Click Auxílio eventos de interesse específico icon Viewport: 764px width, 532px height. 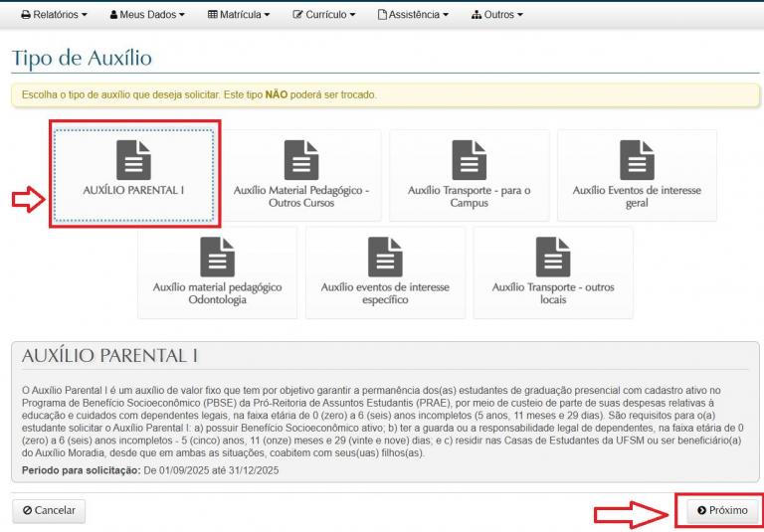click(385, 257)
